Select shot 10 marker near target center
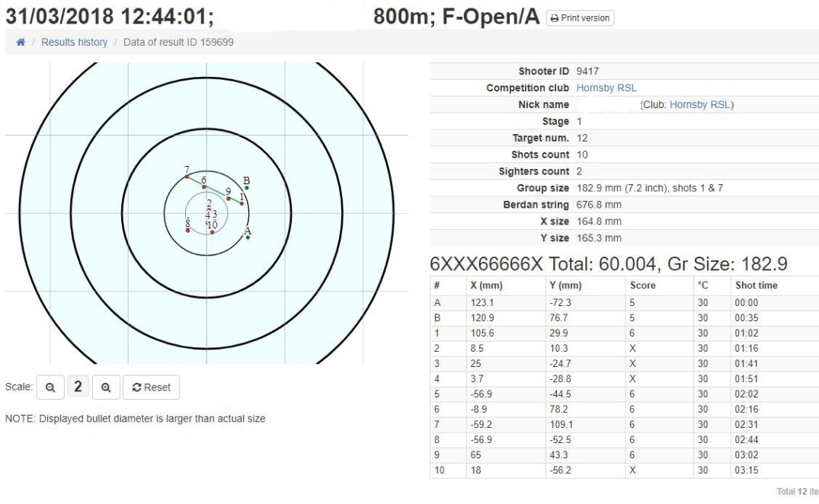Screen dimensions: 819x504 point(212,232)
